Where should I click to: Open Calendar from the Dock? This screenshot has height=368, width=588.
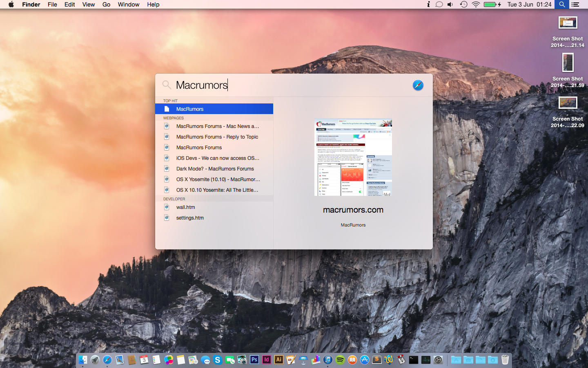tap(144, 360)
